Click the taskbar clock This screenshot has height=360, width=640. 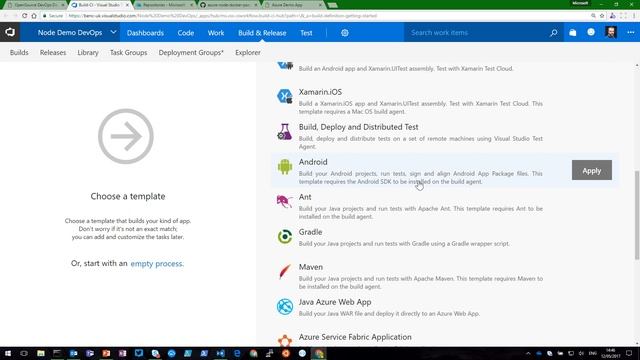pos(610,353)
